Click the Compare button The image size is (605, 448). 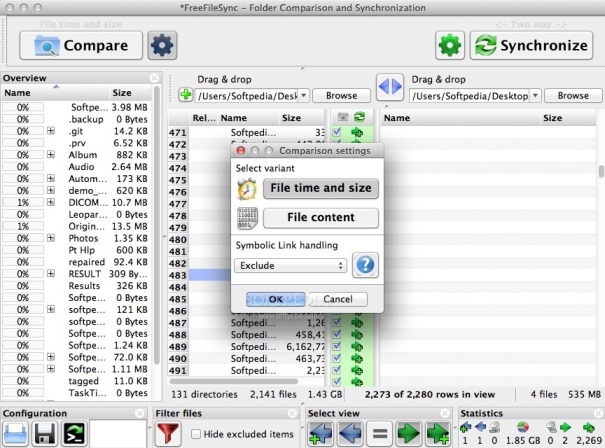point(81,46)
